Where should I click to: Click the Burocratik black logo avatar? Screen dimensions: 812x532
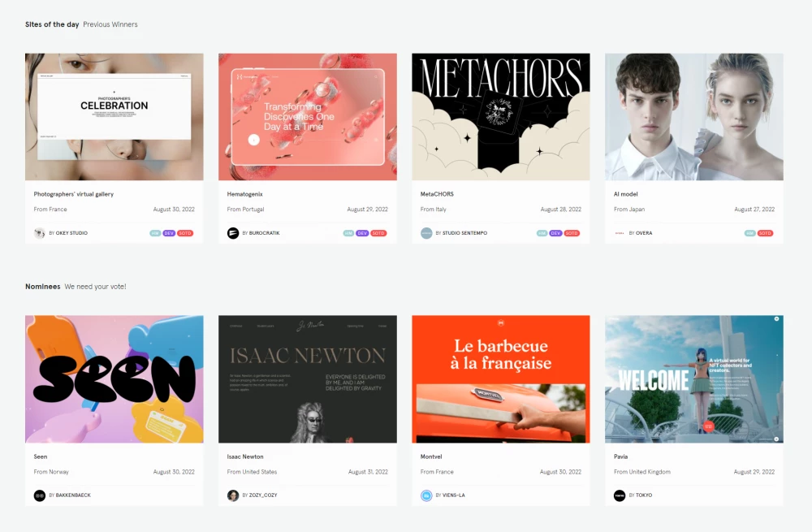233,233
